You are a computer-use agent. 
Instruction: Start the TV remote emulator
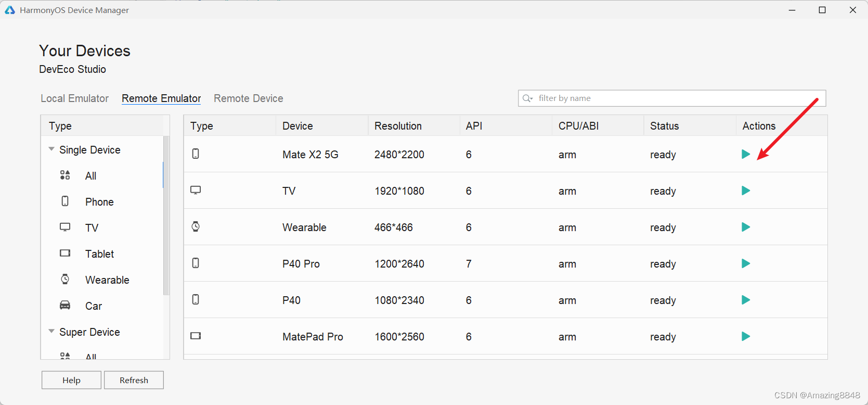point(746,191)
